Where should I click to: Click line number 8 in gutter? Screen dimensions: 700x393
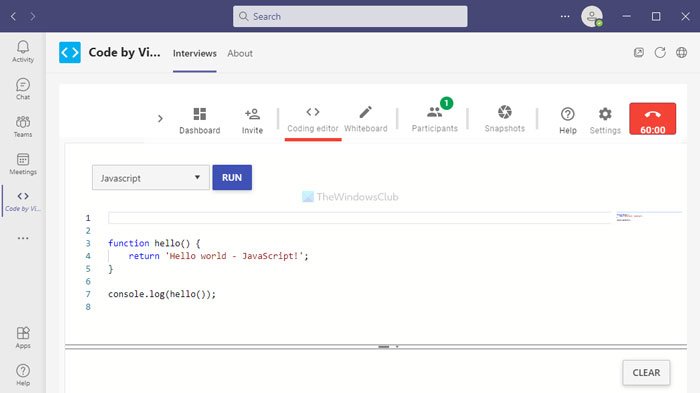click(x=88, y=307)
